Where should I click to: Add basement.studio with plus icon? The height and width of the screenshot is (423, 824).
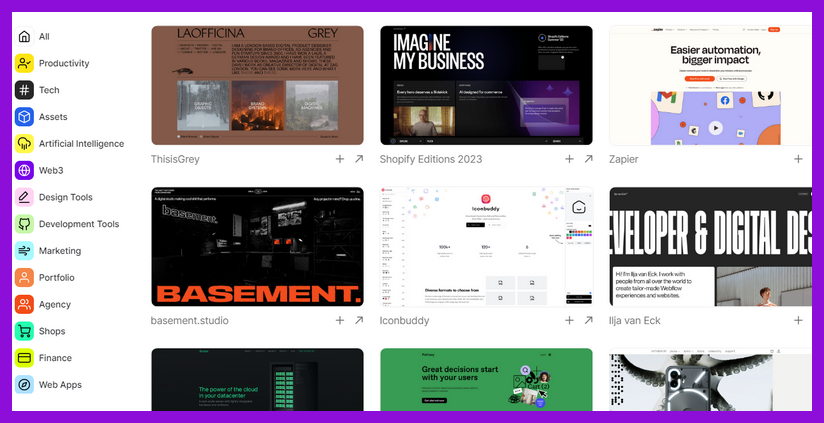coord(340,320)
